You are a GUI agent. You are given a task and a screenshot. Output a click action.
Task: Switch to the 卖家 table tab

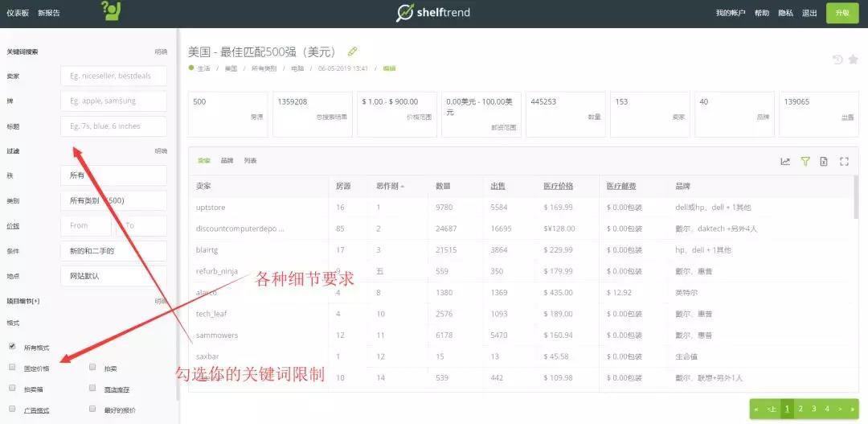coord(203,161)
